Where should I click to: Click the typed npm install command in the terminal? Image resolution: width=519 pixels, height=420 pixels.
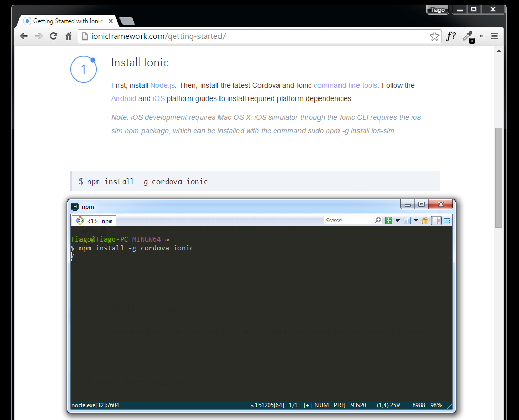coord(136,248)
